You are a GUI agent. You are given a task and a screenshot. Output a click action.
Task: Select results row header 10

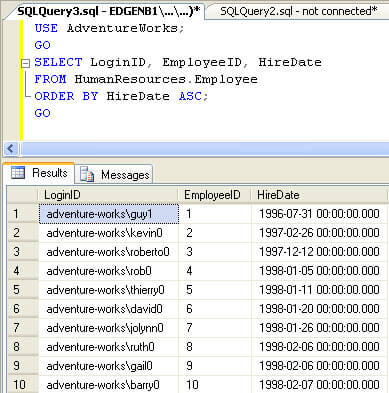click(23, 384)
